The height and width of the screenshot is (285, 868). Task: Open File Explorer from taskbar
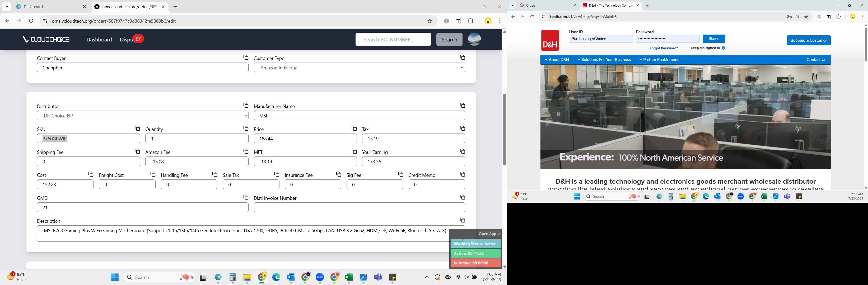pos(247,277)
